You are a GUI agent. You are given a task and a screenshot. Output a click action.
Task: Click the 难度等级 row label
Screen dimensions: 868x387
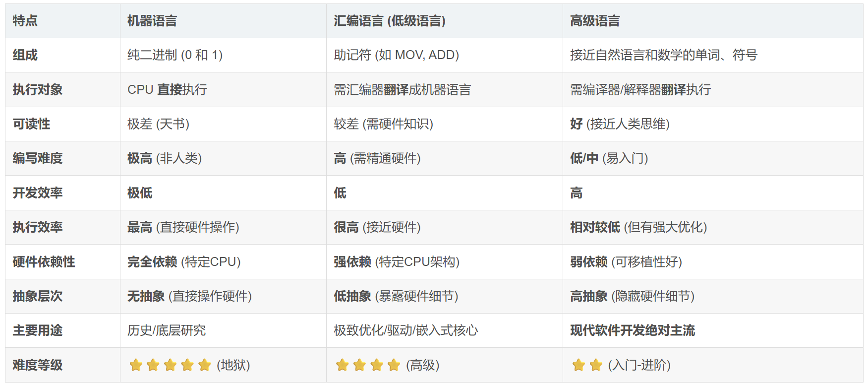pyautogui.click(x=38, y=365)
